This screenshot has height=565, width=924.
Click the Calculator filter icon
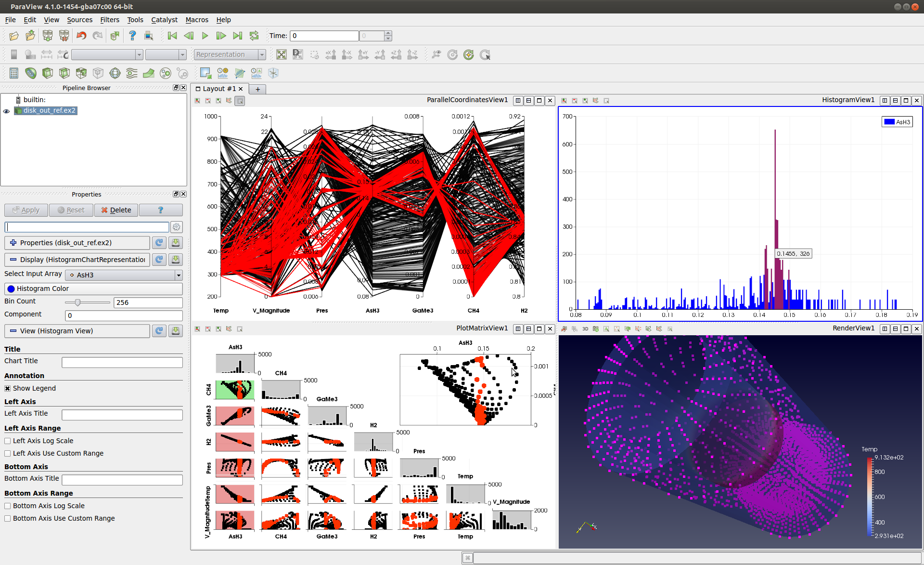[x=14, y=73]
